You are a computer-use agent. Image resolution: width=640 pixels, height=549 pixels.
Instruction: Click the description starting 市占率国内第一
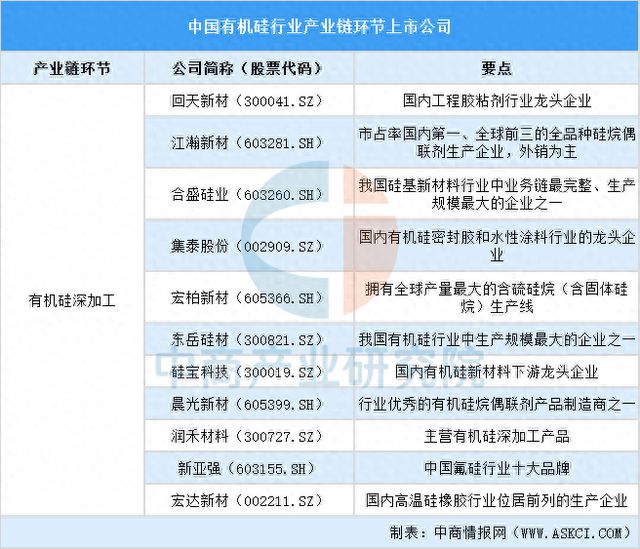click(x=497, y=143)
